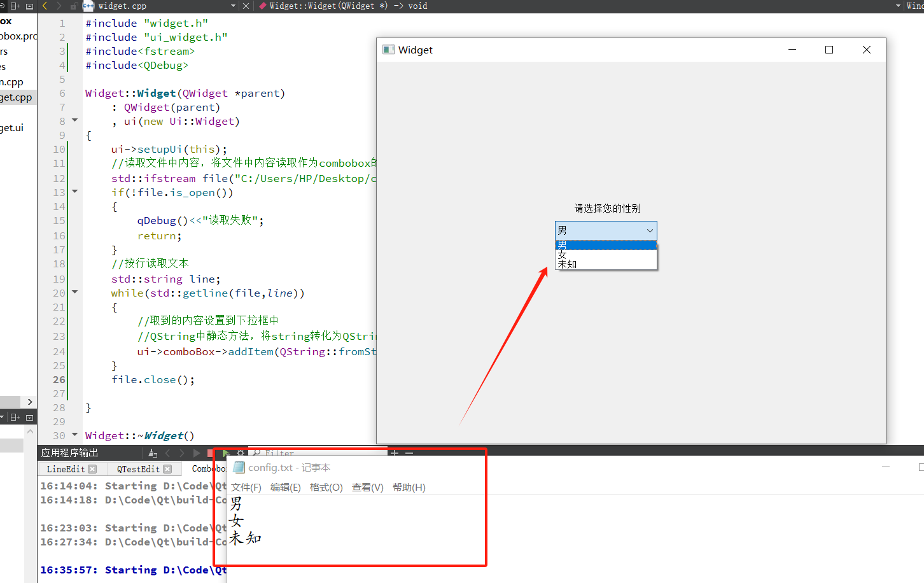Switch to the Combobox output tab
Viewport: 924px width, 583px height.
tap(209, 469)
